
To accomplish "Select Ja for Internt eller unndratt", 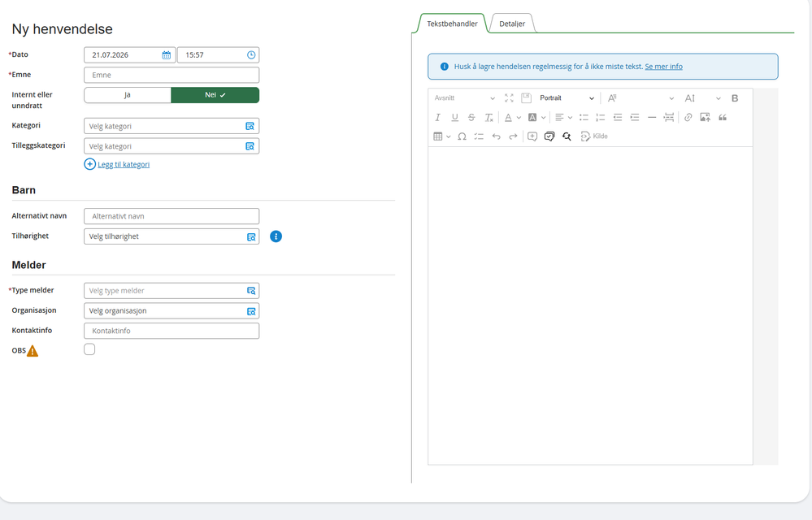I will tap(128, 95).
